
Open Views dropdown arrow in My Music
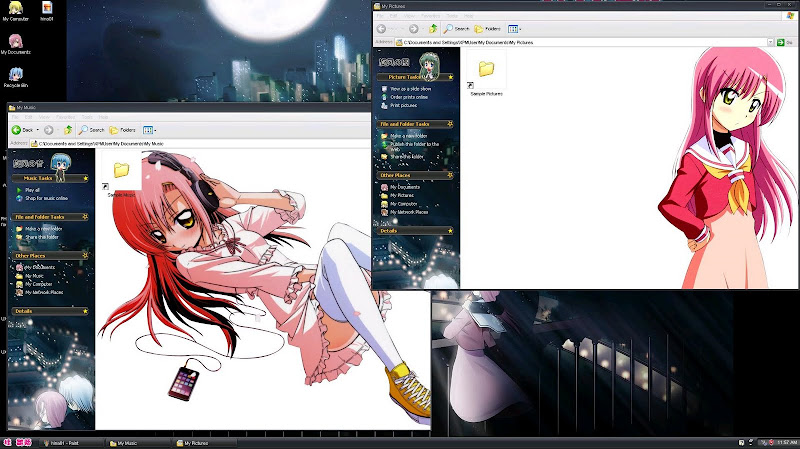tap(155, 130)
